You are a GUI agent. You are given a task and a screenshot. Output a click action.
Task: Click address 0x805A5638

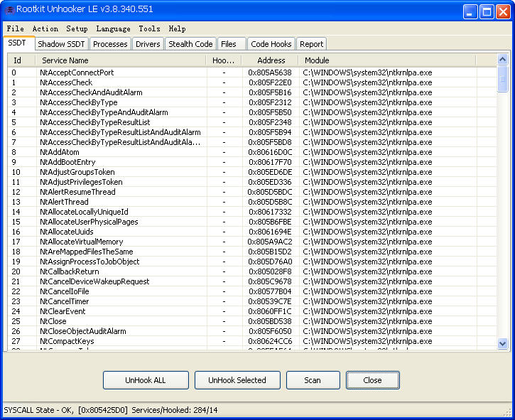[x=270, y=72]
